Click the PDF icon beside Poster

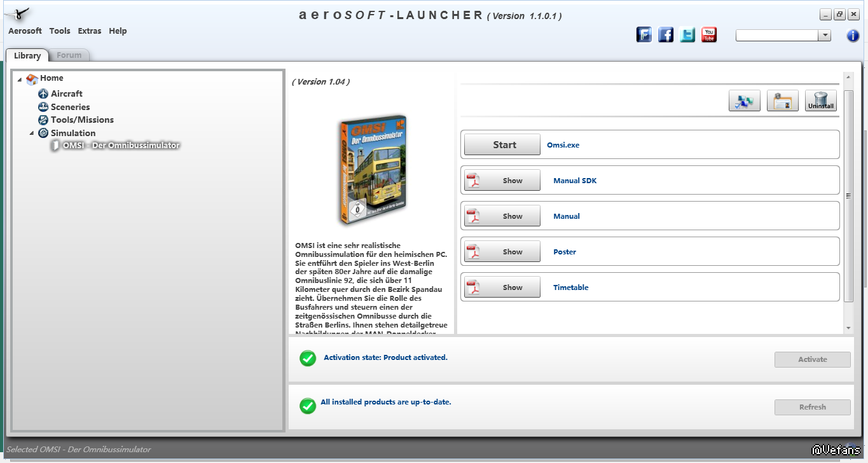472,252
